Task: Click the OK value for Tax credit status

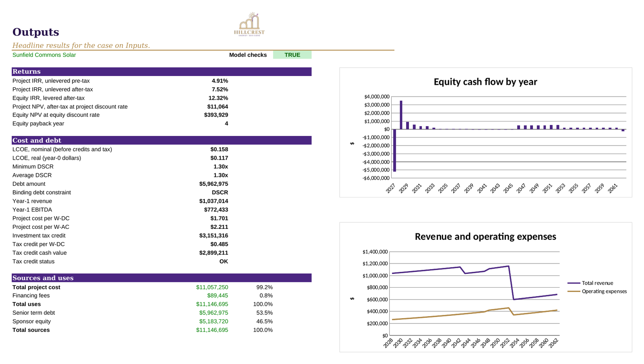Action: pyautogui.click(x=224, y=261)
